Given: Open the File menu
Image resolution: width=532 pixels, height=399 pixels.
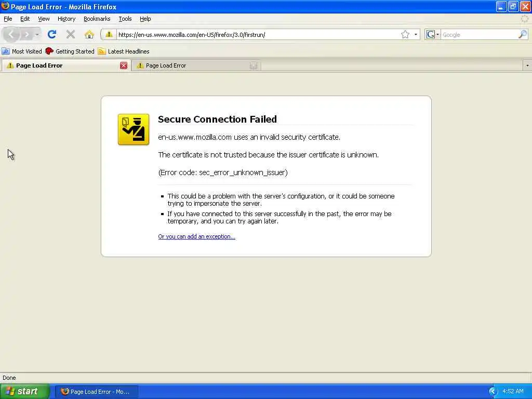Looking at the screenshot, I should tap(8, 19).
